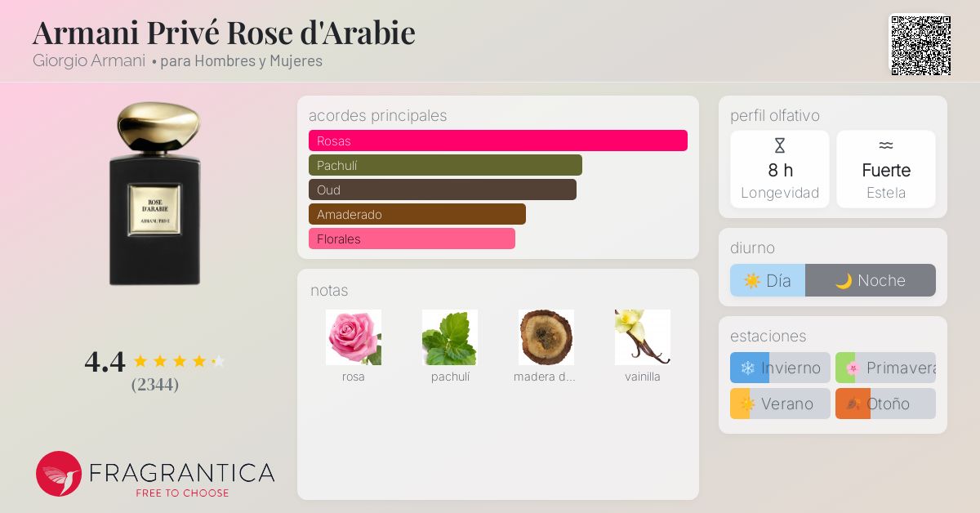Click the Fragrantica hummingbird logo
Screen dimensions: 980x513
pyautogui.click(x=59, y=474)
